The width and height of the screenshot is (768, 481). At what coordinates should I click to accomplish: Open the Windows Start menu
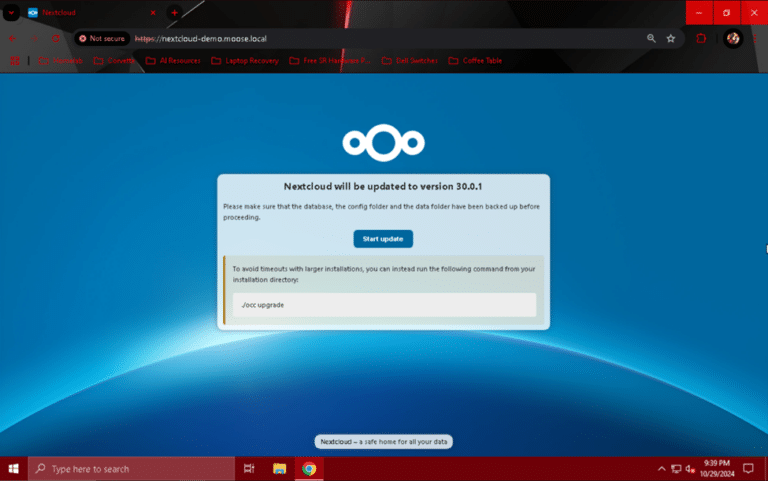tap(14, 469)
